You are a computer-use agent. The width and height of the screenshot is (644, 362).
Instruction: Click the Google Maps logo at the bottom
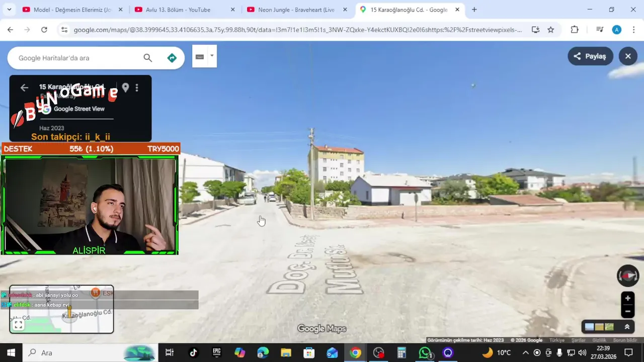click(x=322, y=329)
